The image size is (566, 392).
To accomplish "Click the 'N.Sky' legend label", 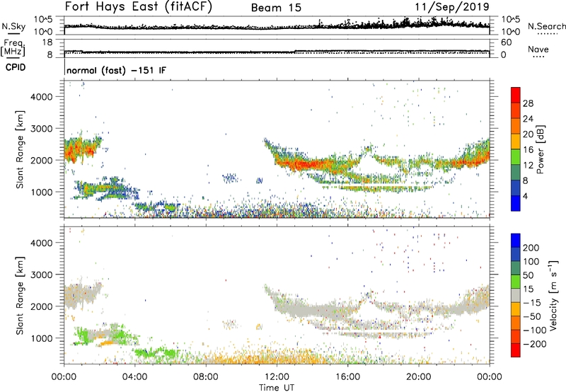I will 13,26.
